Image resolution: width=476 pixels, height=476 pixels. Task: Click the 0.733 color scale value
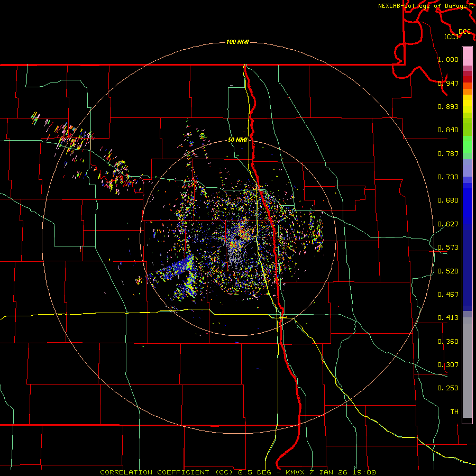(x=448, y=177)
